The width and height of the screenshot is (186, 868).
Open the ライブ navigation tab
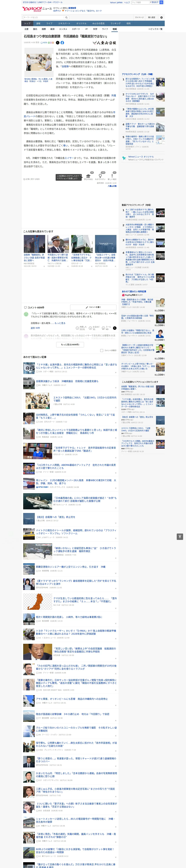point(49,24)
